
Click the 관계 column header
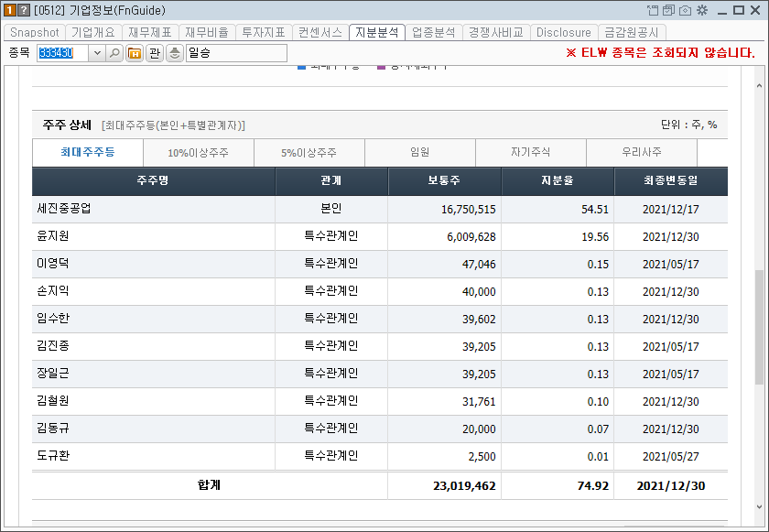pos(331,181)
